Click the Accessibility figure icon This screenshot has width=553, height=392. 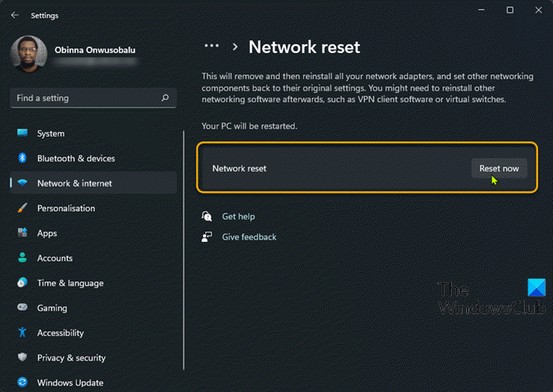tap(22, 333)
